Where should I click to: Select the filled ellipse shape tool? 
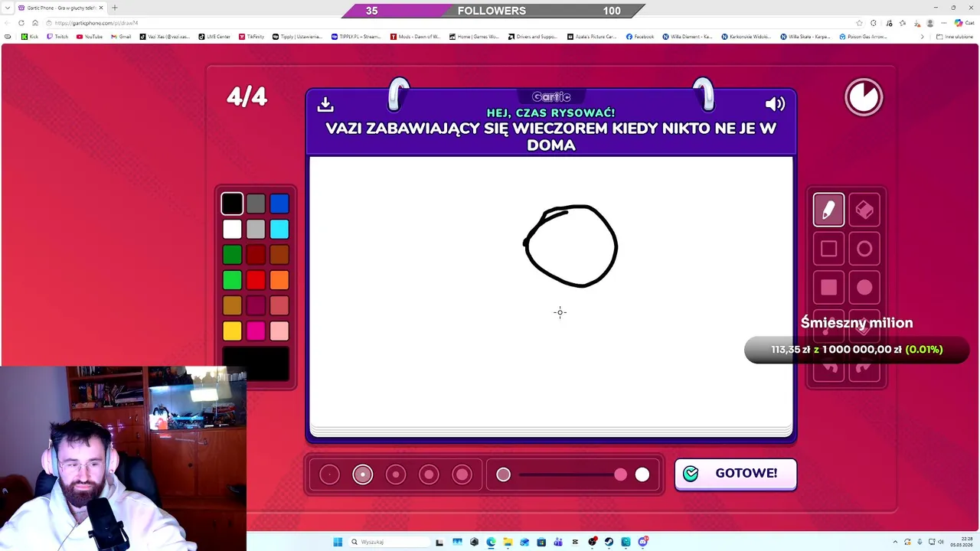coord(864,287)
